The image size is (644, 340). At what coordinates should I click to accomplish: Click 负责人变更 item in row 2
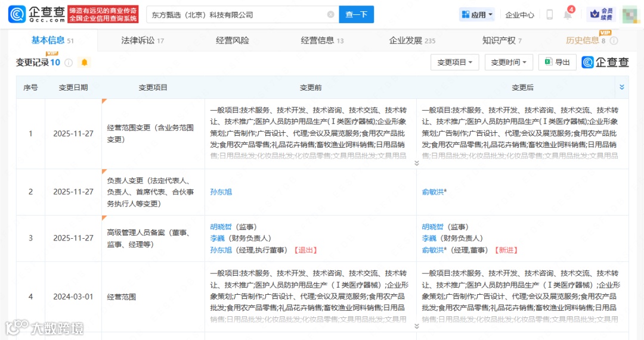point(150,192)
